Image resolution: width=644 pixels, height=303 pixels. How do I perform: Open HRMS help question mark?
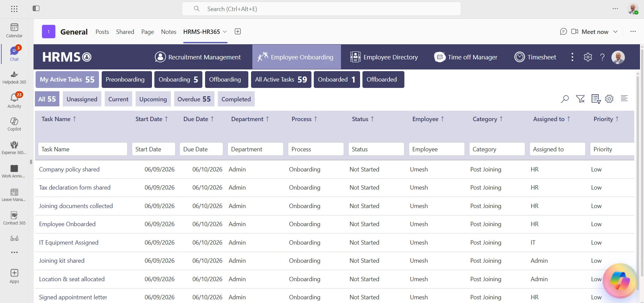602,57
